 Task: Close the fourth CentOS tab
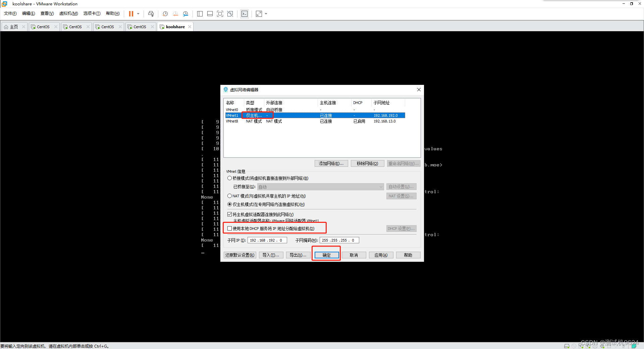pyautogui.click(x=152, y=27)
